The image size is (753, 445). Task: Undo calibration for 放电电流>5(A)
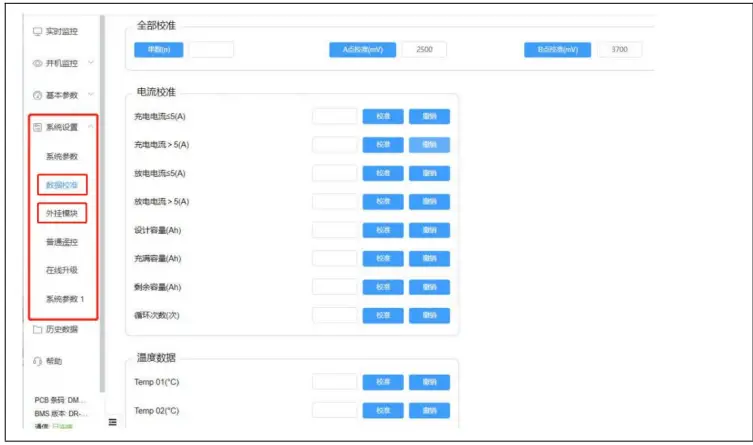pyautogui.click(x=429, y=201)
